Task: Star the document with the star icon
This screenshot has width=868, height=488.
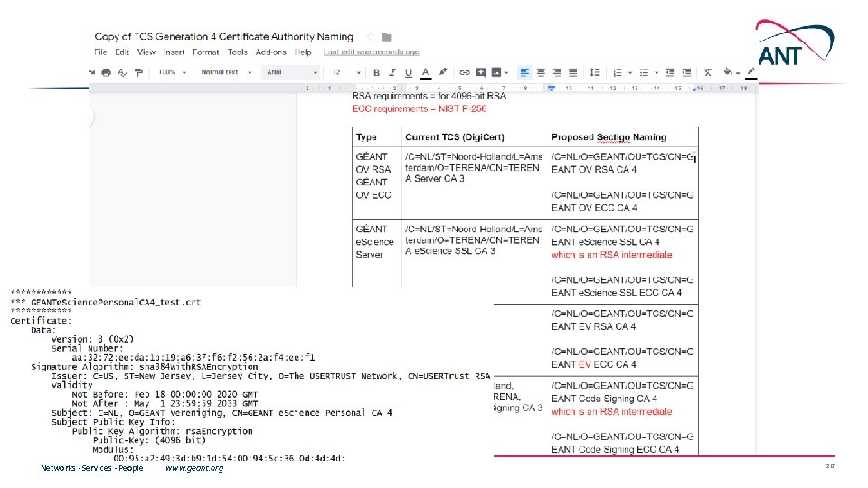Action: pyautogui.click(x=371, y=37)
